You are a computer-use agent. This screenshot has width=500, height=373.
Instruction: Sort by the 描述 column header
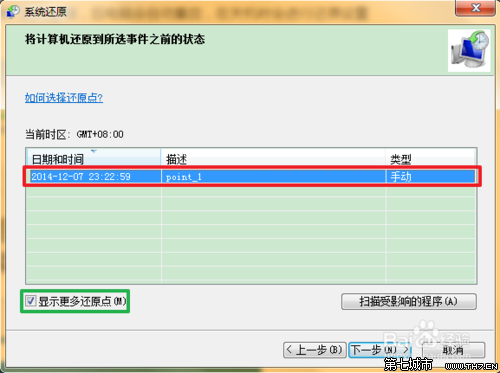coord(273,159)
